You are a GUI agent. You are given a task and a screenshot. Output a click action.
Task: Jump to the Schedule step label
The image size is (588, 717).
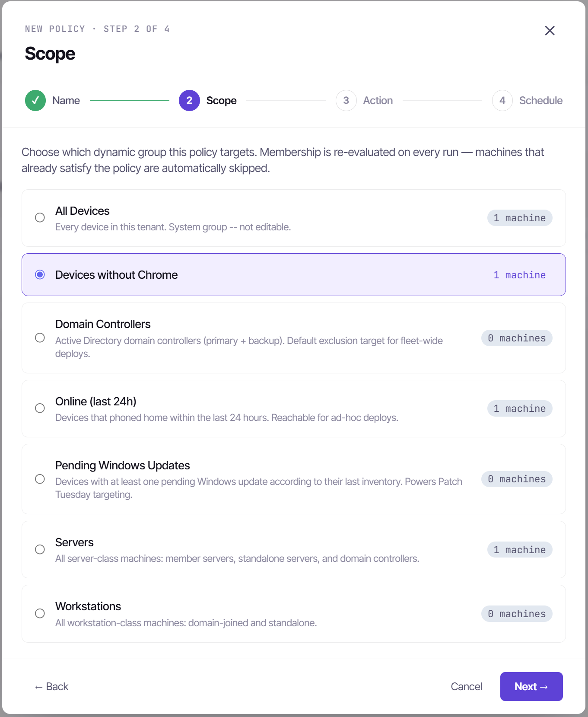[541, 101]
